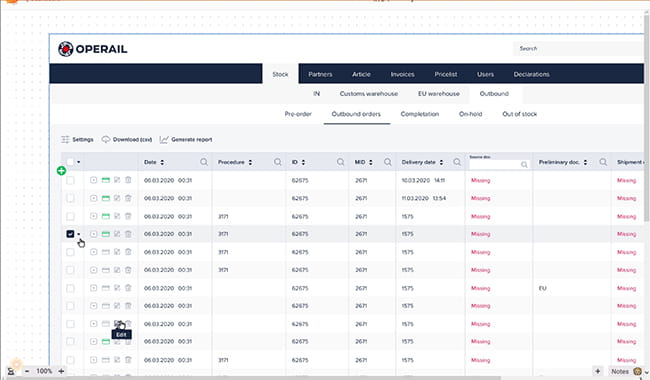
Task: Open Delivery date column search
Action: [457, 162]
